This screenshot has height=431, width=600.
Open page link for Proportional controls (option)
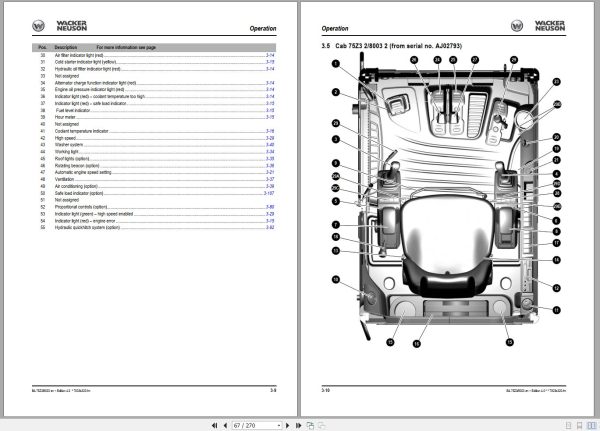[270, 207]
